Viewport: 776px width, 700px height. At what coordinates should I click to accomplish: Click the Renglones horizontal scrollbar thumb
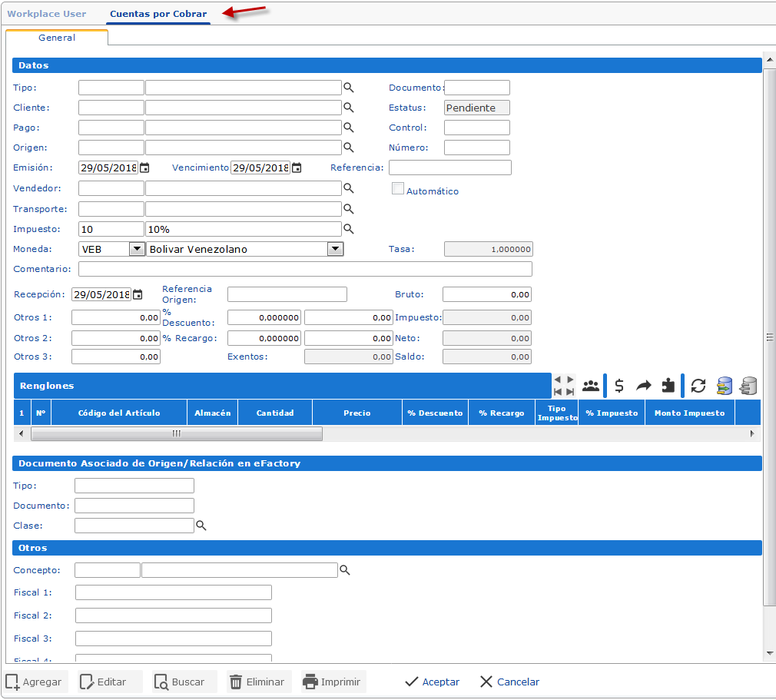(x=176, y=434)
